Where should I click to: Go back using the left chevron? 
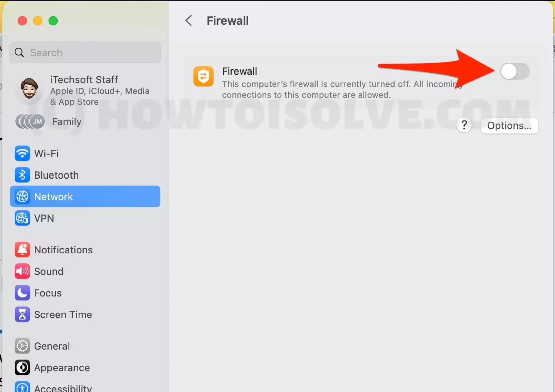coord(189,21)
